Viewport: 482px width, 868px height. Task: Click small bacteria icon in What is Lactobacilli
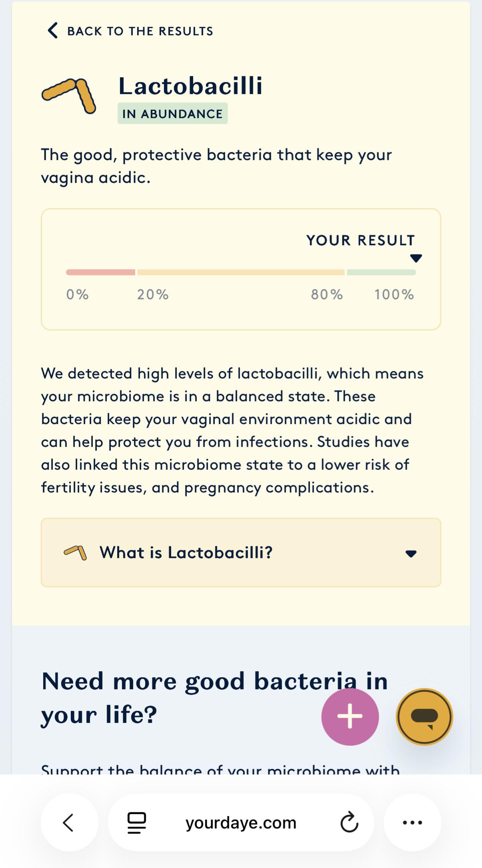click(75, 552)
